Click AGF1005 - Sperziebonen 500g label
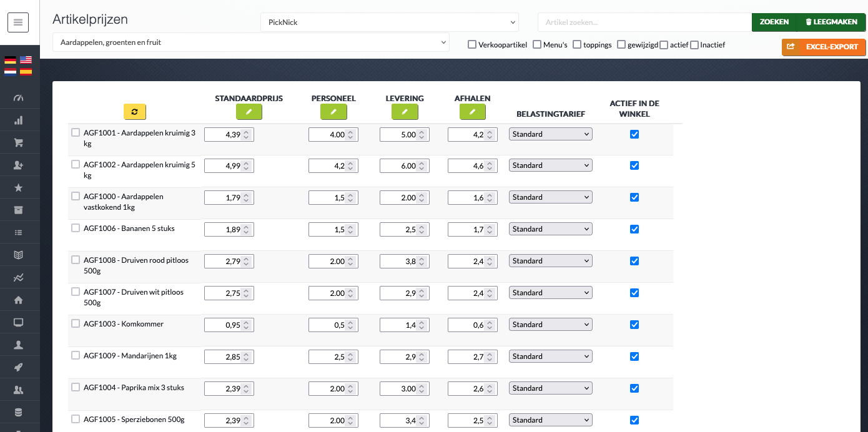 134,420
